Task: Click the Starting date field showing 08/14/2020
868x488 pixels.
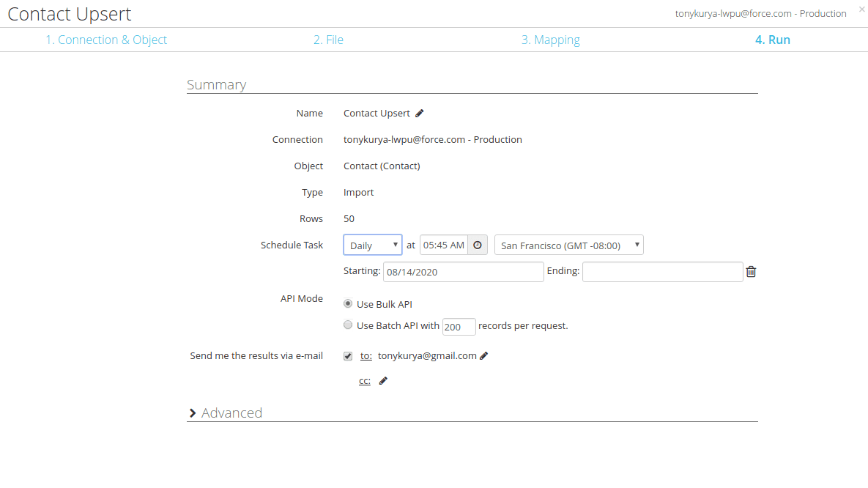Action: coord(463,271)
